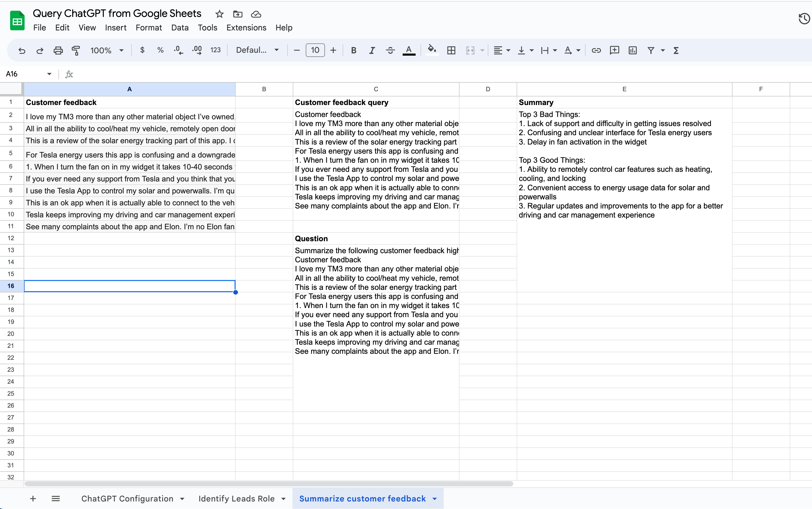Add a new sheet plus icon
This screenshot has height=509, width=812.
33,499
